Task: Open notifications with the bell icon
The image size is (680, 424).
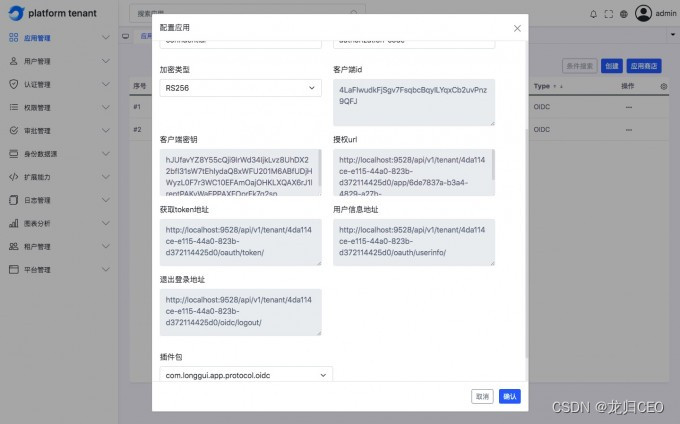Action: [x=593, y=14]
